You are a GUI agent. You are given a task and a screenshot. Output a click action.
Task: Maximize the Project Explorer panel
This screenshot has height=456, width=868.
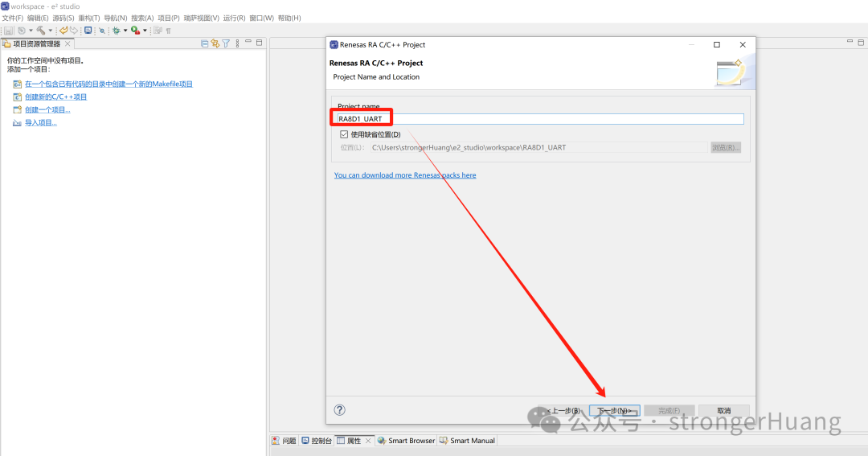pyautogui.click(x=259, y=42)
